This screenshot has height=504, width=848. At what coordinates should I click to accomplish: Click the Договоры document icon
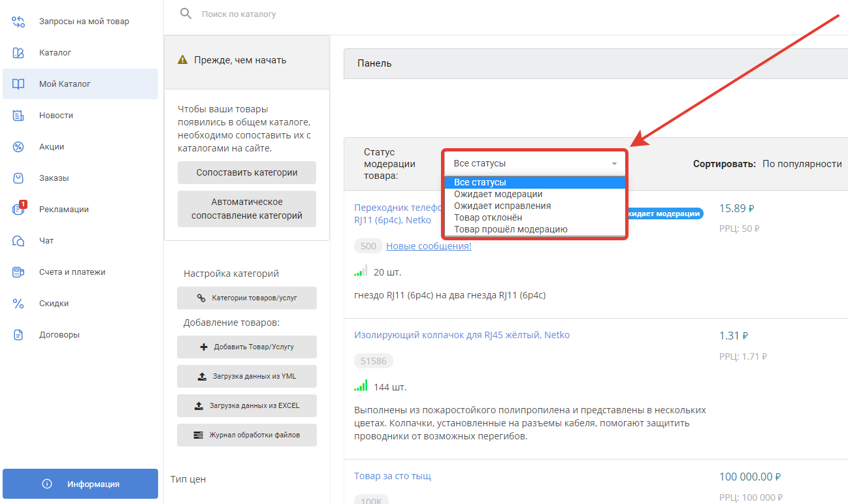pos(18,335)
